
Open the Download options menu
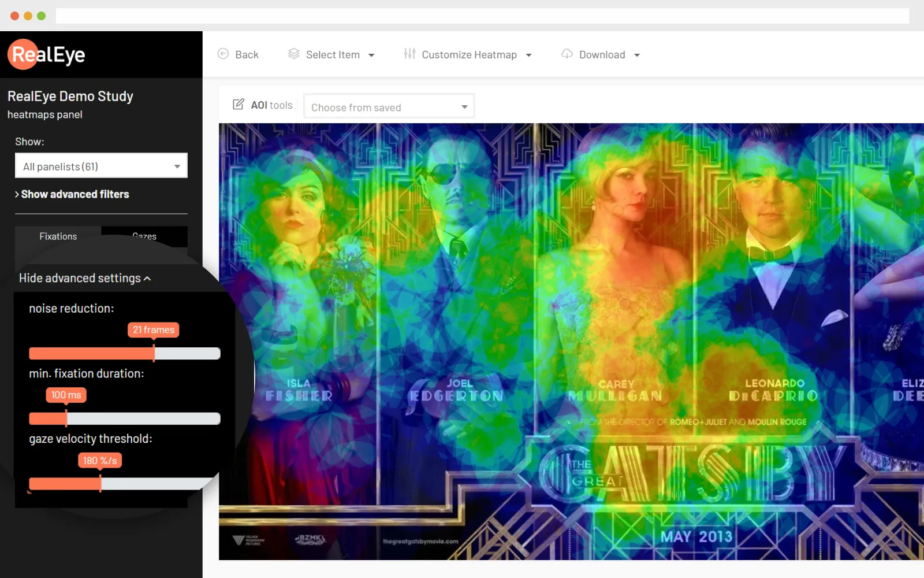pos(638,54)
